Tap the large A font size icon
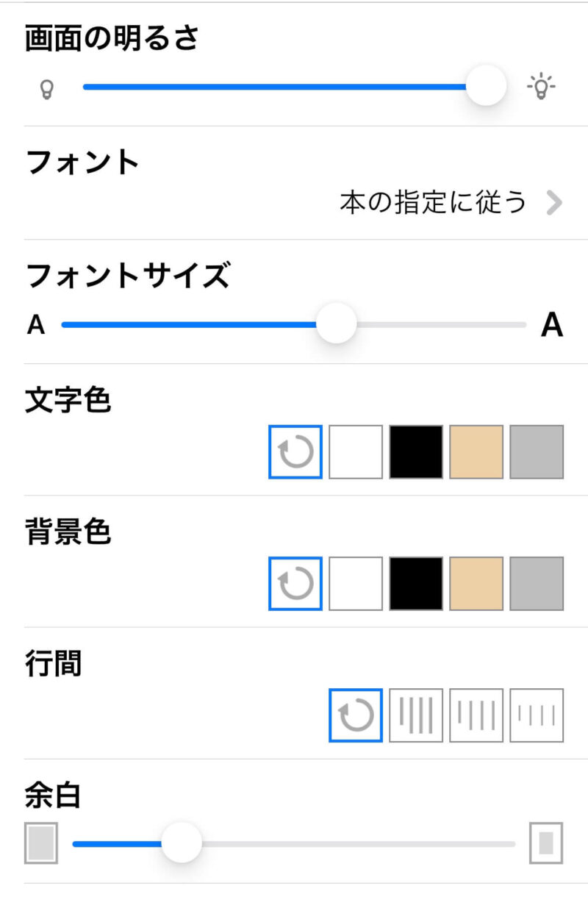The height and width of the screenshot is (908, 588). pyautogui.click(x=551, y=325)
